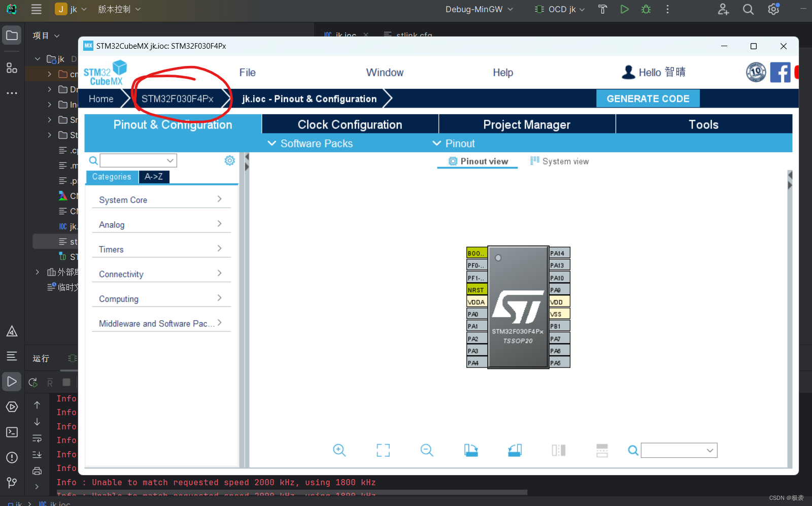The width and height of the screenshot is (812, 506).
Task: Open the Git tool window icon
Action: (x=12, y=482)
